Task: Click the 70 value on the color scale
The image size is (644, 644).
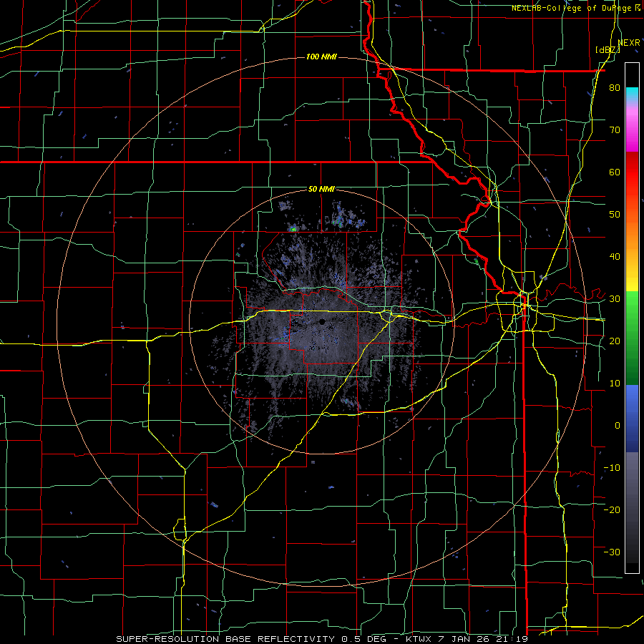Action: tap(615, 130)
